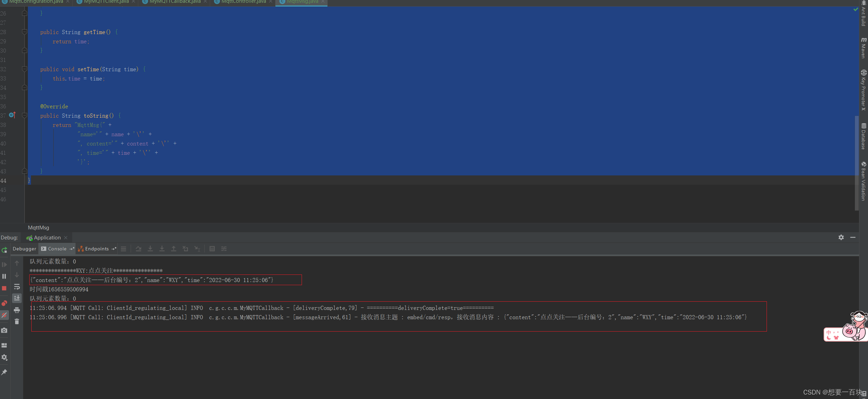This screenshot has height=399, width=868.
Task: Open Debug panel options gear
Action: tap(841, 237)
